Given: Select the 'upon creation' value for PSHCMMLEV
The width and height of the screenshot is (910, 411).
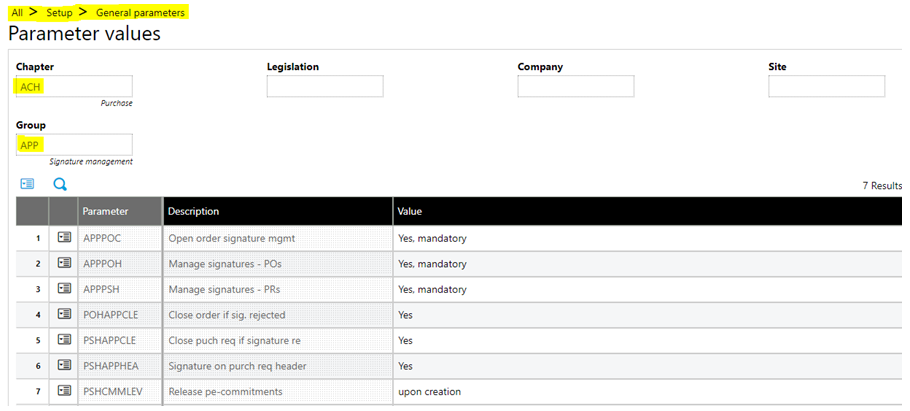Looking at the screenshot, I should pyautogui.click(x=431, y=391).
